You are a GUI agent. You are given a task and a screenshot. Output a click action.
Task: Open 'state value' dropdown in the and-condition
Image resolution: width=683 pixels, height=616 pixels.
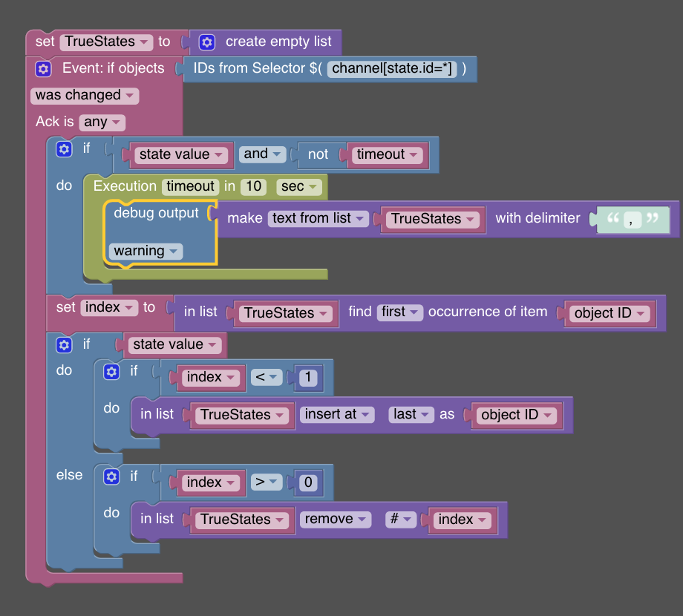click(x=180, y=154)
